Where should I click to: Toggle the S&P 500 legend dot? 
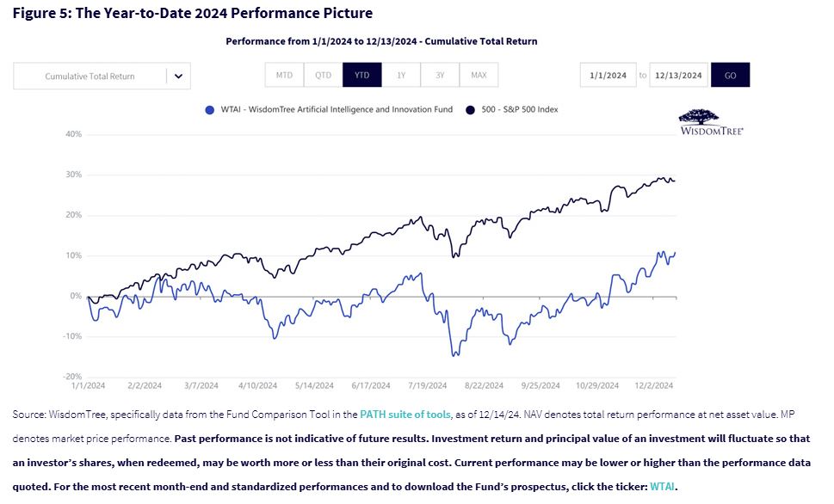tap(471, 110)
